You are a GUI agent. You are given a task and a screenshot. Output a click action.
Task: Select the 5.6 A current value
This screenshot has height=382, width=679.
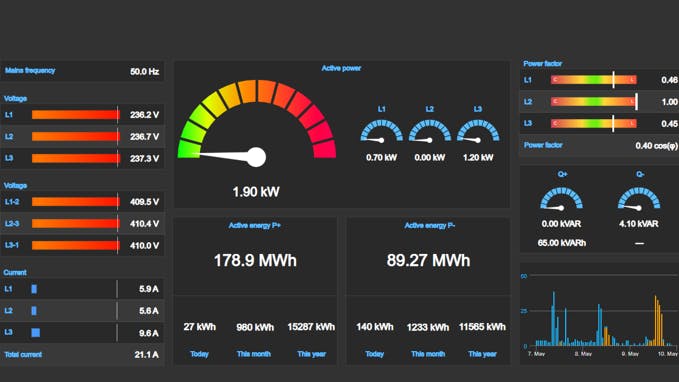[149, 311]
